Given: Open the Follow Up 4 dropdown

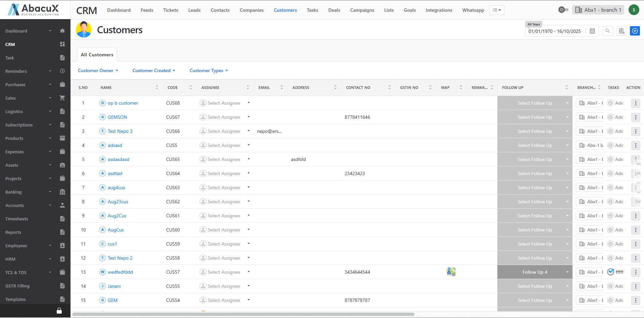Looking at the screenshot, I should tap(535, 272).
